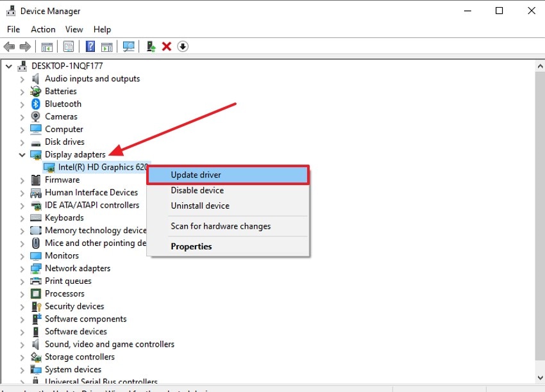545x392 pixels.
Task: Click the Processors category icon
Action: (x=35, y=294)
